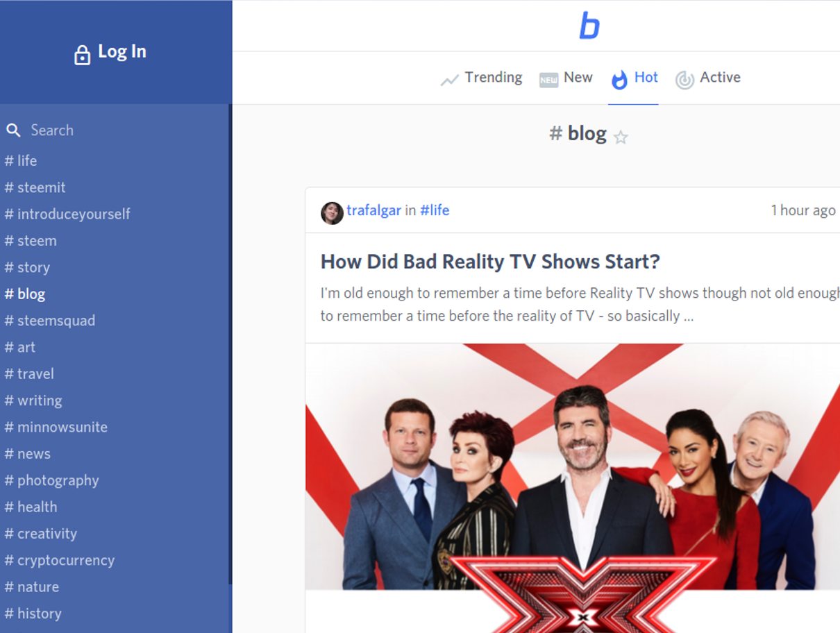
Task: Open the #life tag link in post header
Action: pyautogui.click(x=435, y=210)
